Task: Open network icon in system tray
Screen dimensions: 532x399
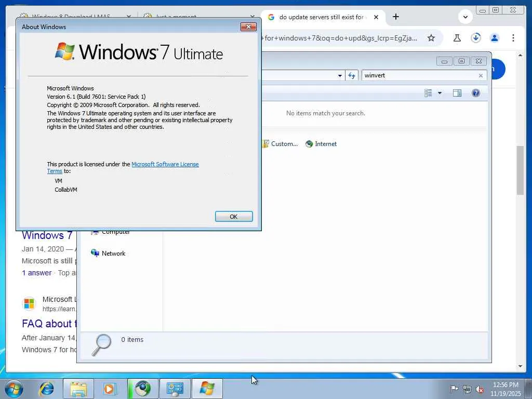Action: (467, 389)
